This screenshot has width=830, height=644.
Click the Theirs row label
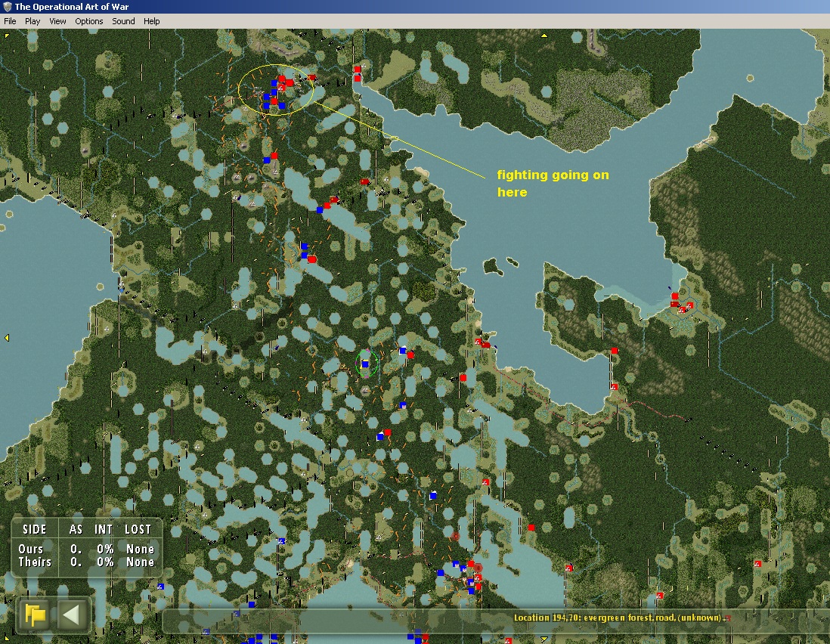pyautogui.click(x=35, y=562)
